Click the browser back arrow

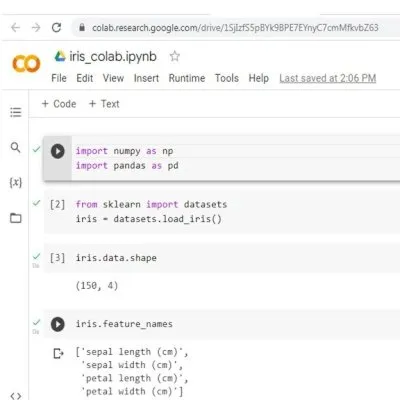(x=15, y=28)
